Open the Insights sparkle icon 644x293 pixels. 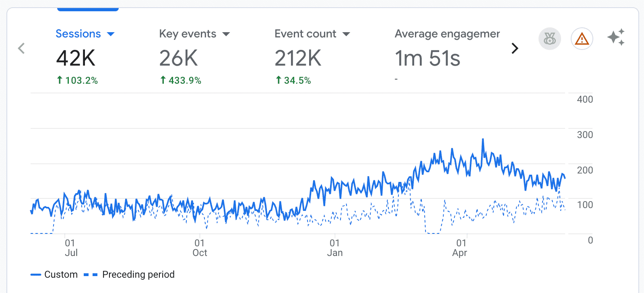(616, 37)
